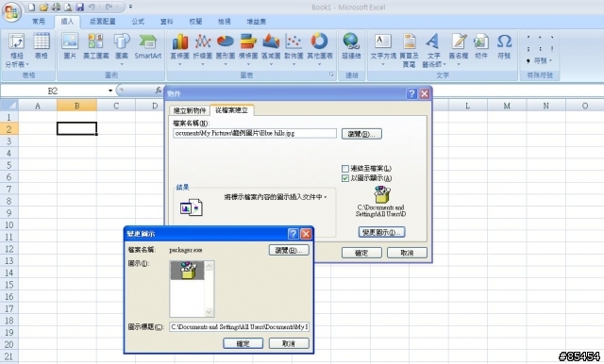Confirm the Change Icon dialog with OK

243,343
